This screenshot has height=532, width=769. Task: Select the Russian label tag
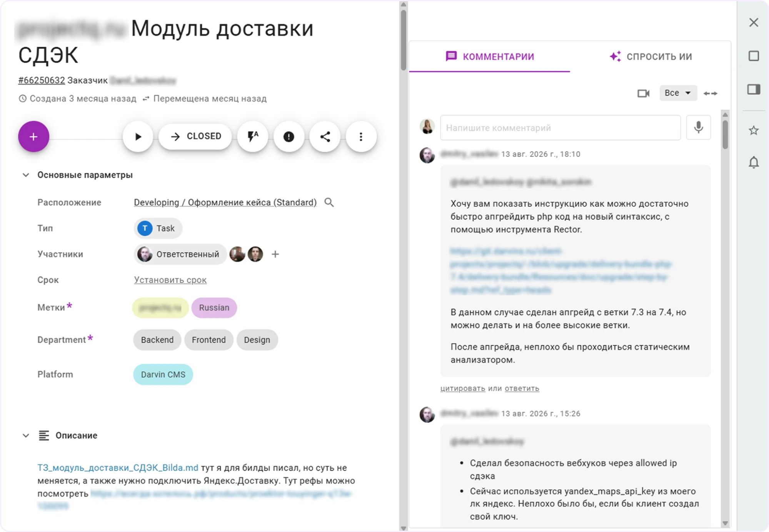click(214, 308)
